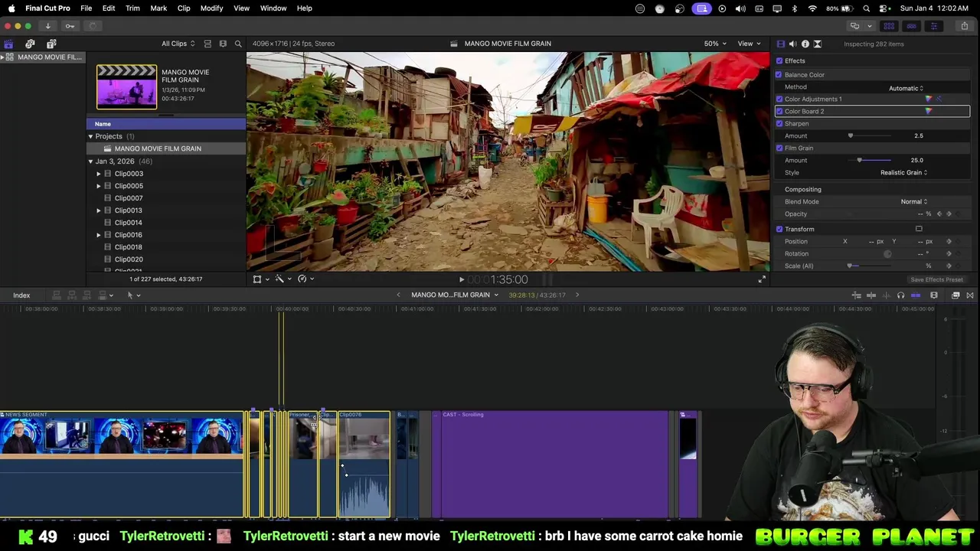Screen dimensions: 980x551
Task: Click the browser search magnifier icon
Action: point(238,44)
